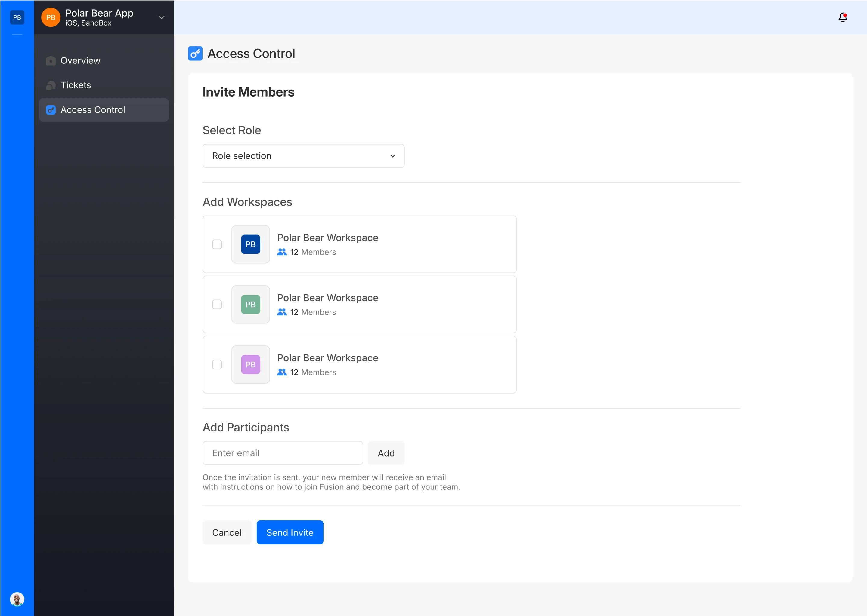
Task: Click the Role selection dropdown arrow
Action: (x=392, y=156)
